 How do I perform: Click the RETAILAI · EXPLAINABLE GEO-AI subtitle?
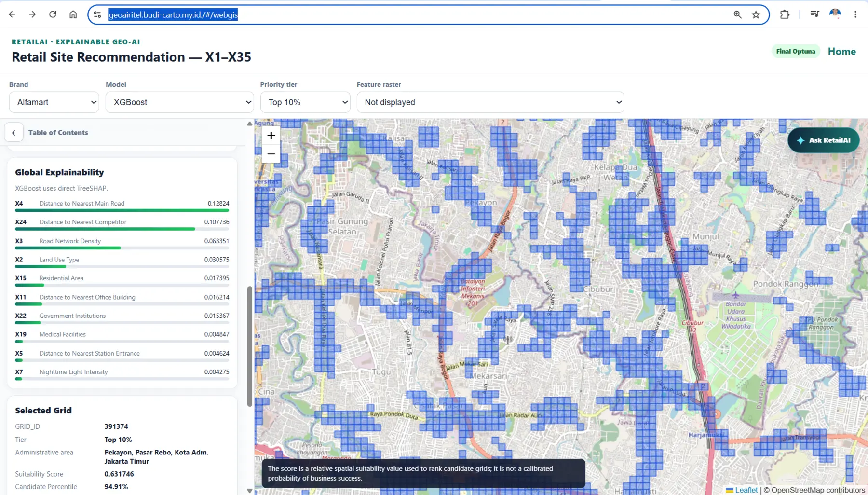pyautogui.click(x=76, y=42)
